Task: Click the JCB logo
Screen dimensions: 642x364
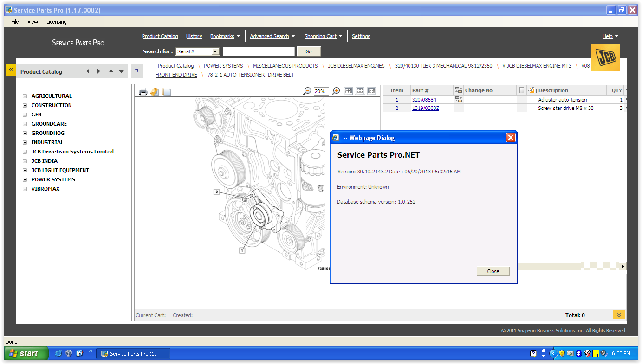Action: (605, 57)
